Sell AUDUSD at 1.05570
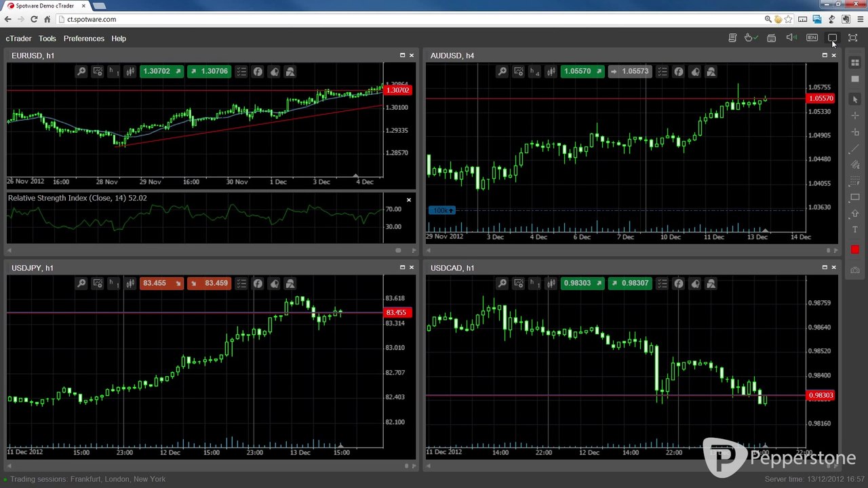This screenshot has width=868, height=488. click(x=582, y=71)
